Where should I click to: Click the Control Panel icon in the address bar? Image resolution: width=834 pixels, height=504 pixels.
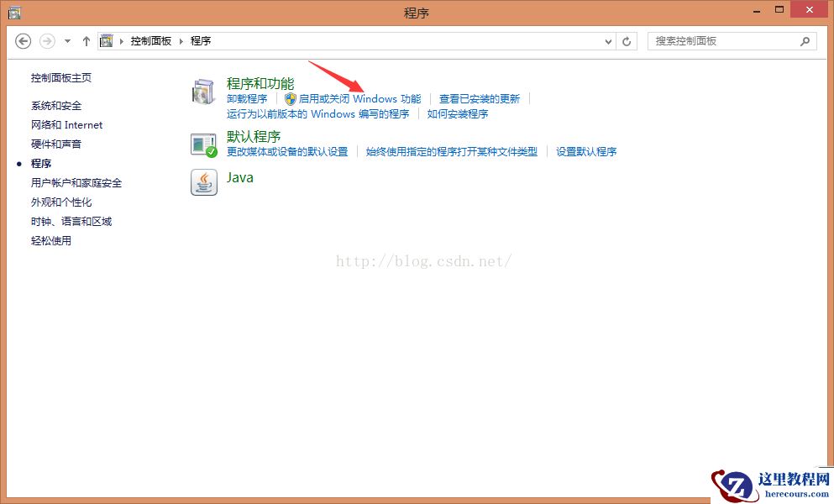pos(106,39)
